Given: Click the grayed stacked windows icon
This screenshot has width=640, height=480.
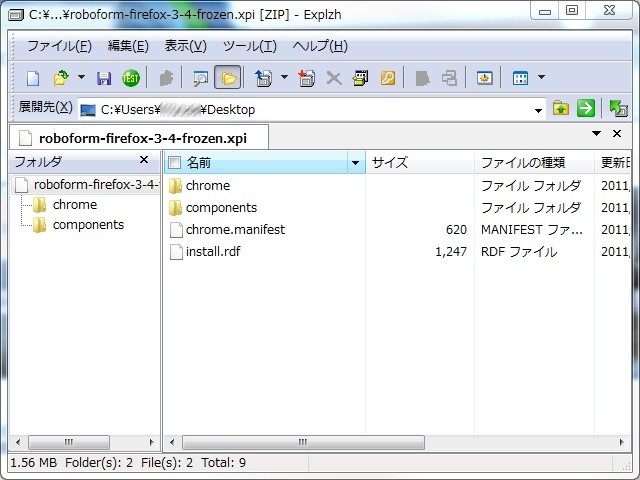Looking at the screenshot, I should [x=449, y=78].
